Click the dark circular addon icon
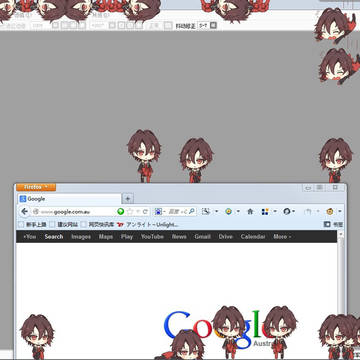The height and width of the screenshot is (360, 360). coord(286,211)
